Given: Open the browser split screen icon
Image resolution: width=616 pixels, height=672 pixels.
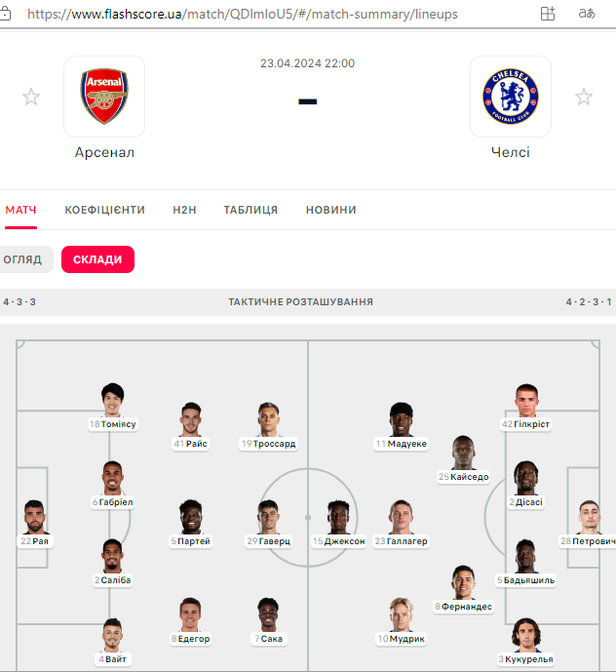Looking at the screenshot, I should (x=548, y=14).
